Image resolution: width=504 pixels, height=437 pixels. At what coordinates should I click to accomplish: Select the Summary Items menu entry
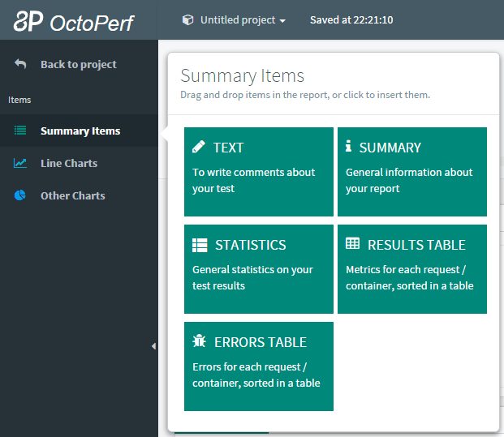point(79,131)
